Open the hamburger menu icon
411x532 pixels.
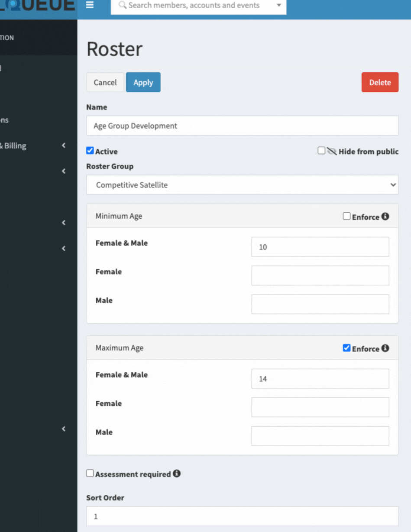point(90,5)
